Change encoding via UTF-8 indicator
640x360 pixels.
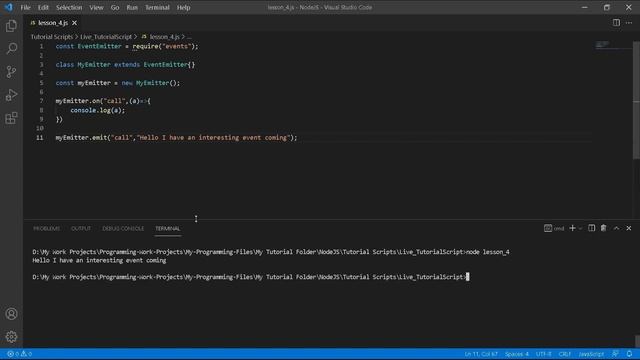tap(543, 354)
